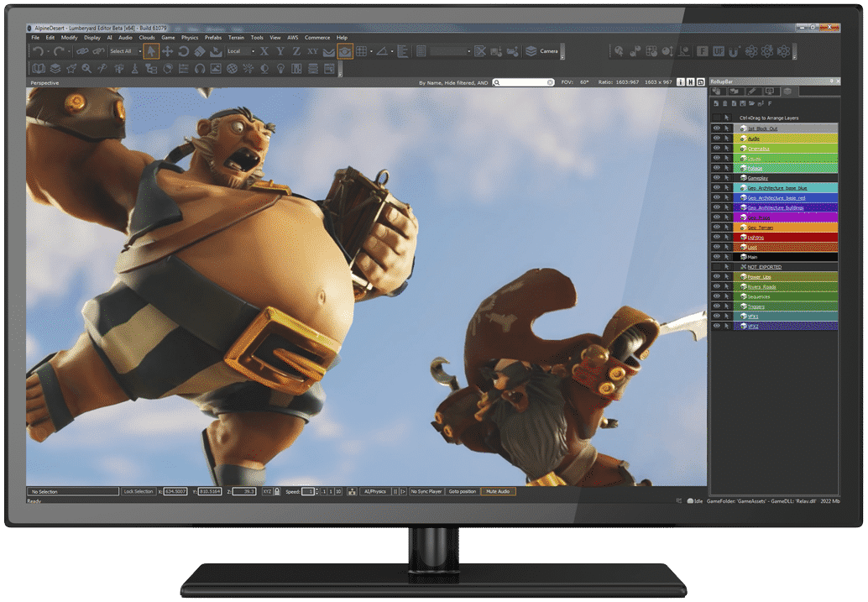Open the Terrain menu
Screen dimensions: 868x602
tap(237, 38)
